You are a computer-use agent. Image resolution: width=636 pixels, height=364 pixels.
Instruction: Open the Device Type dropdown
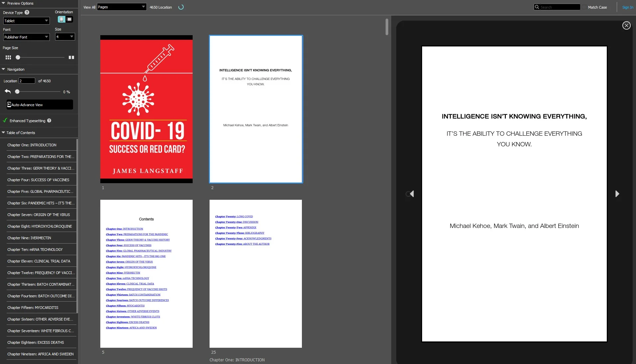click(26, 21)
